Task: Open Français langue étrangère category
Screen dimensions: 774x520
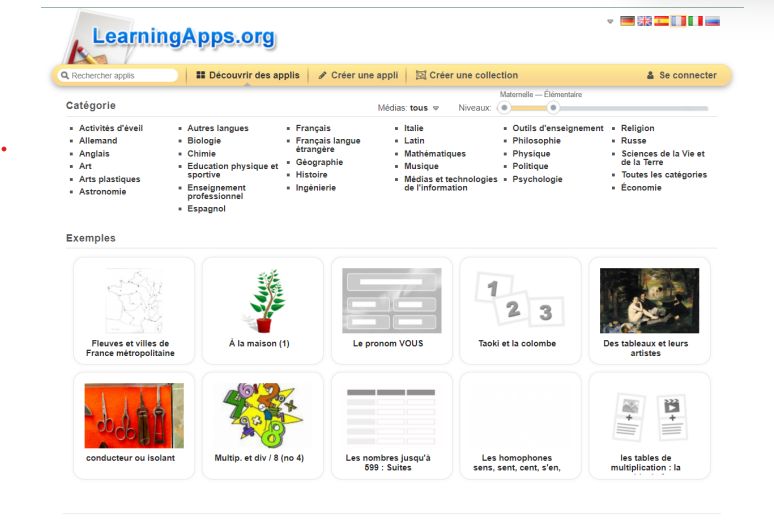Action: (x=328, y=145)
